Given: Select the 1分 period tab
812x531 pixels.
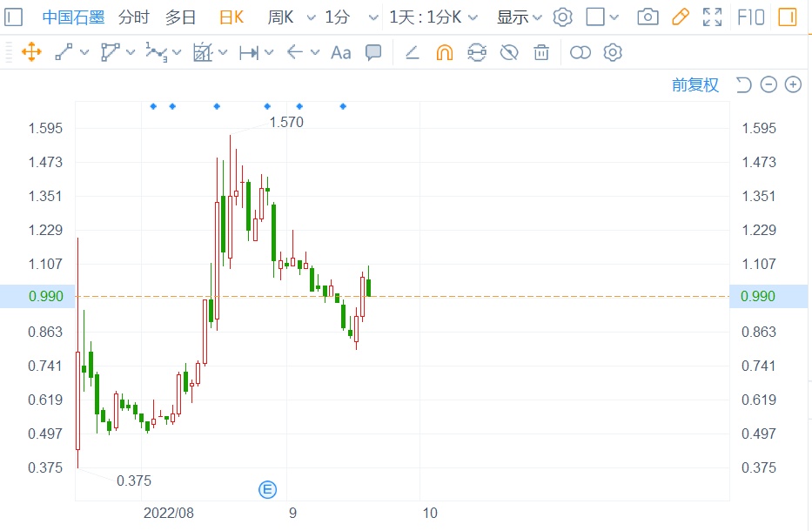Looking at the screenshot, I should click(x=337, y=17).
